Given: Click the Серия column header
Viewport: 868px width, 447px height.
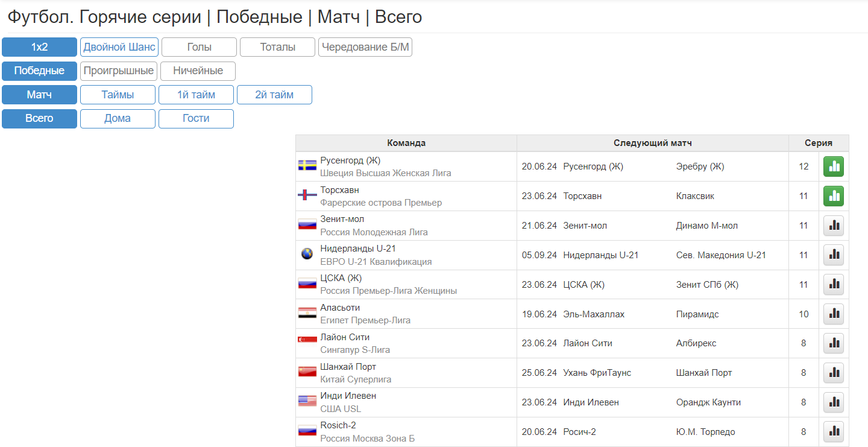Looking at the screenshot, I should (x=818, y=143).
